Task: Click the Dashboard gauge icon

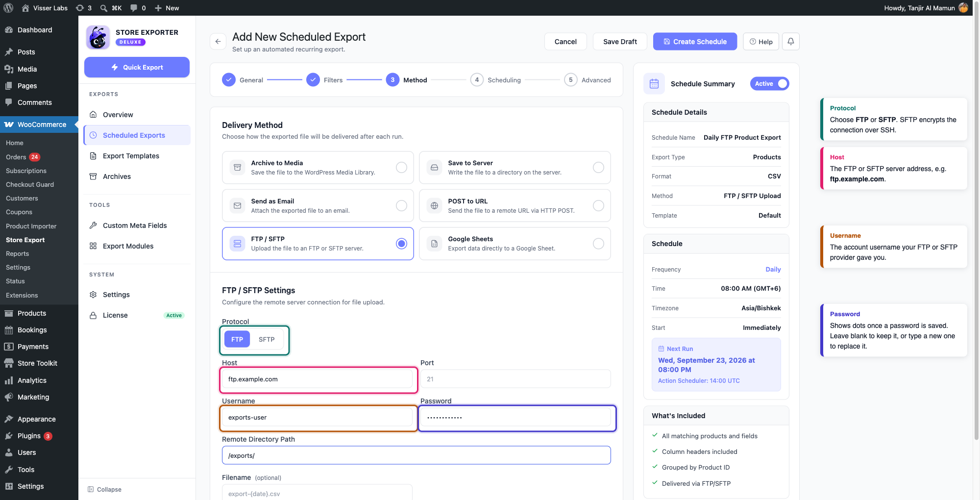Action: point(9,30)
